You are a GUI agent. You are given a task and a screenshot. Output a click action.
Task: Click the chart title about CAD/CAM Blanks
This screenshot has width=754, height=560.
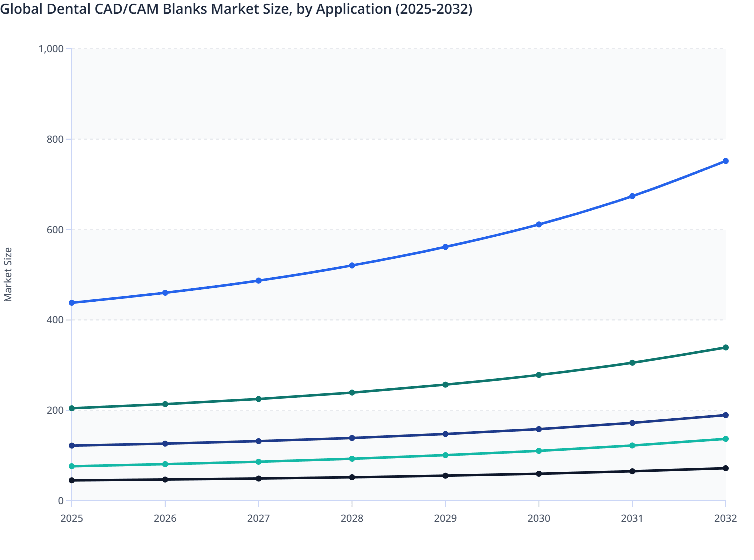(x=236, y=9)
